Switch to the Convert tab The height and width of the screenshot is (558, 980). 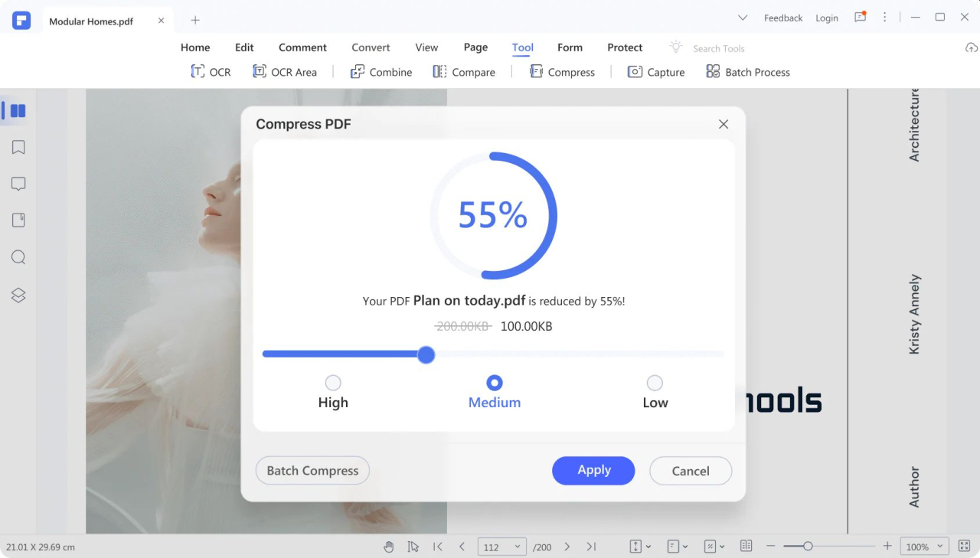371,47
